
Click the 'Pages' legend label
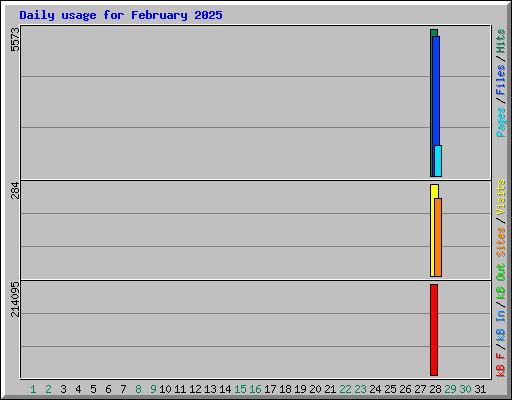click(500, 122)
